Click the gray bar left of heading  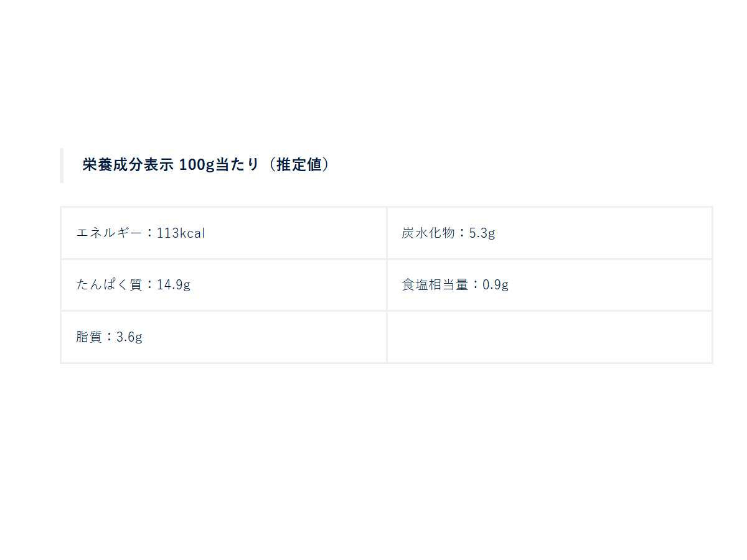coord(62,166)
